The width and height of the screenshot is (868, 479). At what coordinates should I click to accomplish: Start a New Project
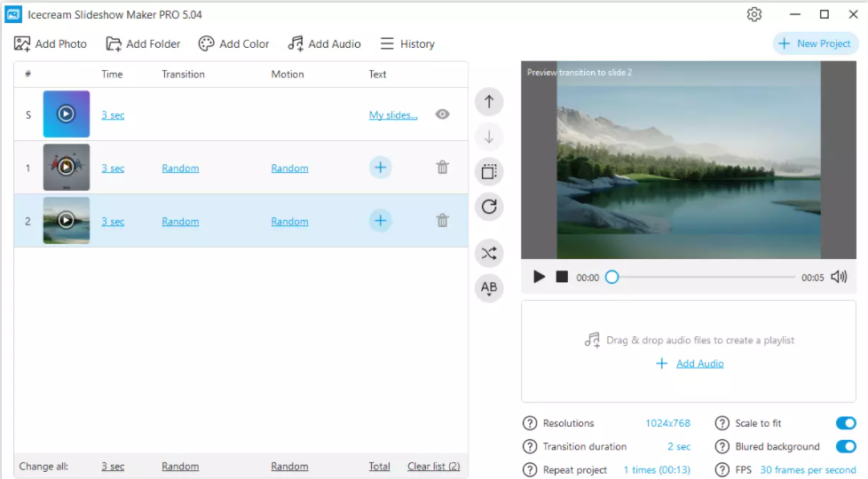pyautogui.click(x=815, y=43)
